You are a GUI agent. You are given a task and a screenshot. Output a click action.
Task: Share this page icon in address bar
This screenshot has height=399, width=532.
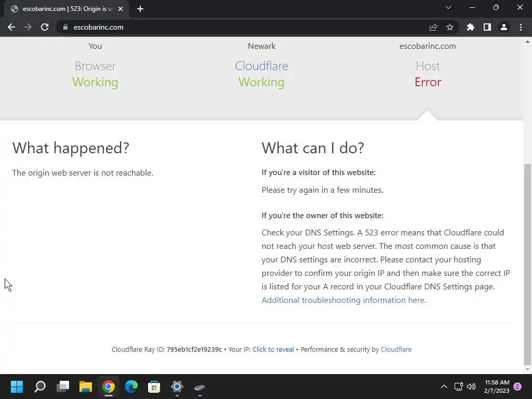click(x=433, y=27)
